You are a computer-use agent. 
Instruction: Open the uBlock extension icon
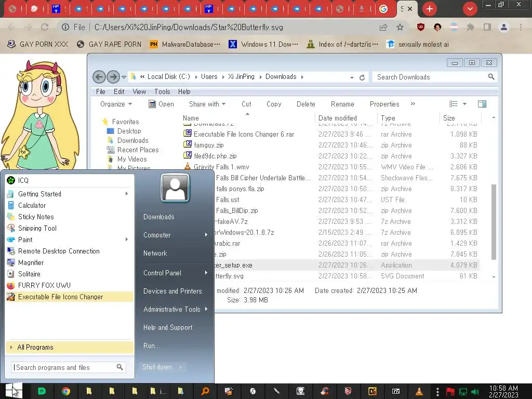[421, 27]
